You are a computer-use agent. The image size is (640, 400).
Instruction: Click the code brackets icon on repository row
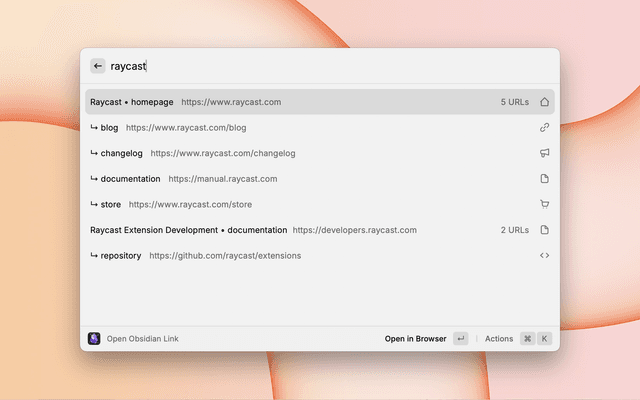[545, 256]
